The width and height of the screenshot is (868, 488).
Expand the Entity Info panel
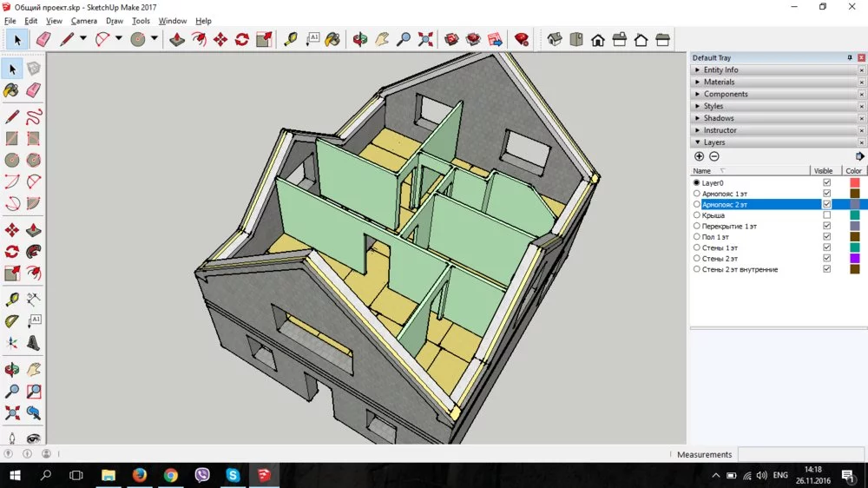[x=720, y=70]
